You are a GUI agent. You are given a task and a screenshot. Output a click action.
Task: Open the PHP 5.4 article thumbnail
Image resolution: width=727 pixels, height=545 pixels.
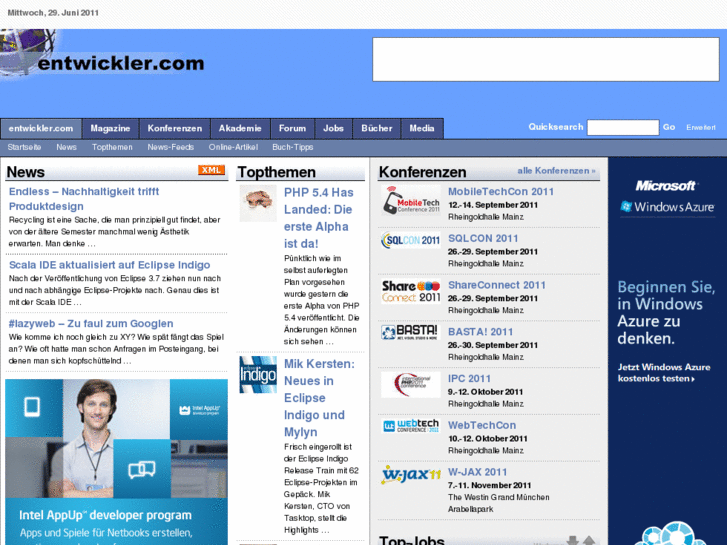pos(258,203)
